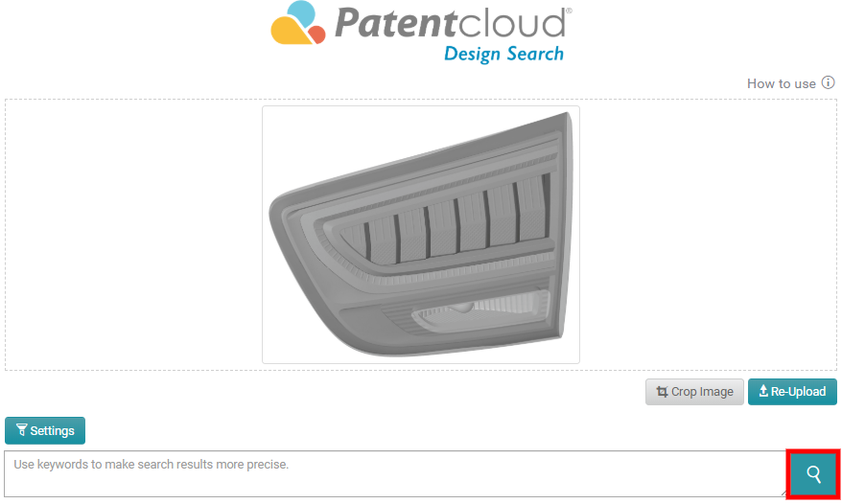
Task: Select the Crop Image button label
Action: [702, 392]
